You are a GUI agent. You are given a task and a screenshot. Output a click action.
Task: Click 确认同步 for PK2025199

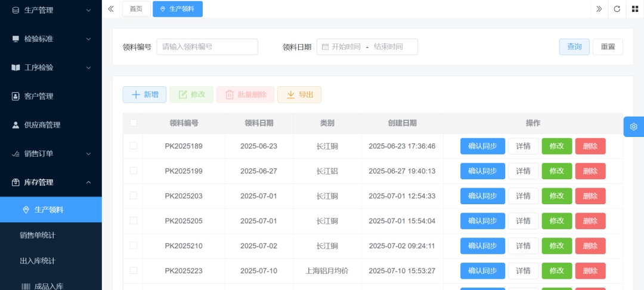pyautogui.click(x=482, y=171)
